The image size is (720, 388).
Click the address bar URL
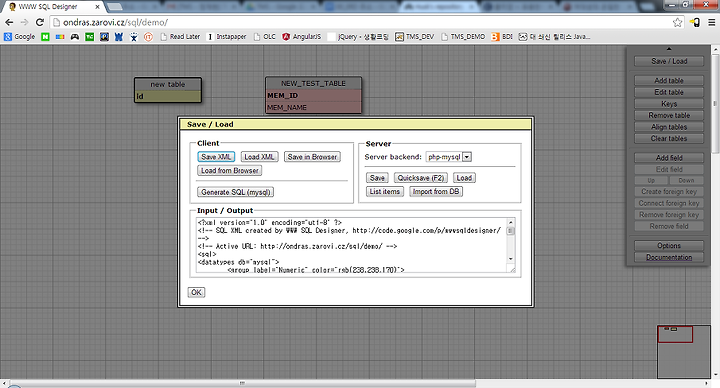[115, 22]
